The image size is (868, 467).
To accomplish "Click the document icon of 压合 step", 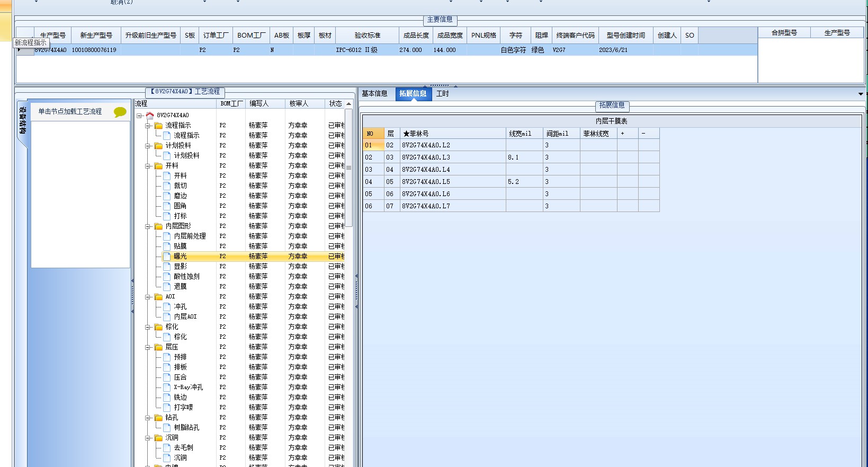I will [x=167, y=377].
